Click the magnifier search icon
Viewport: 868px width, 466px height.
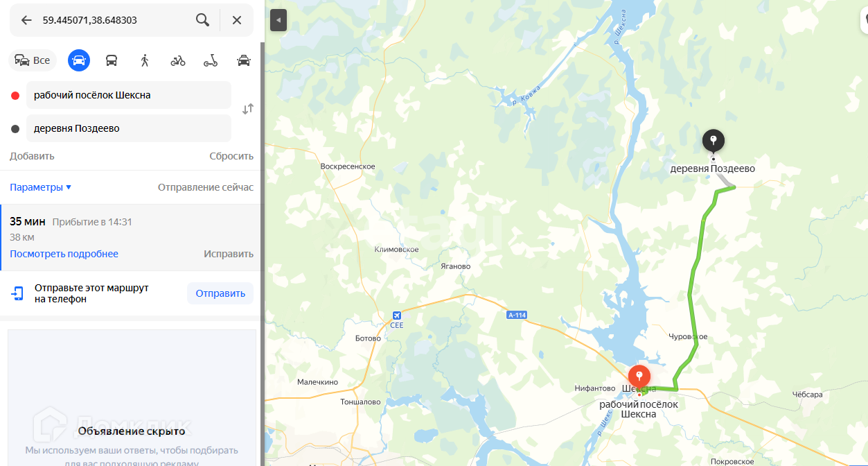202,20
